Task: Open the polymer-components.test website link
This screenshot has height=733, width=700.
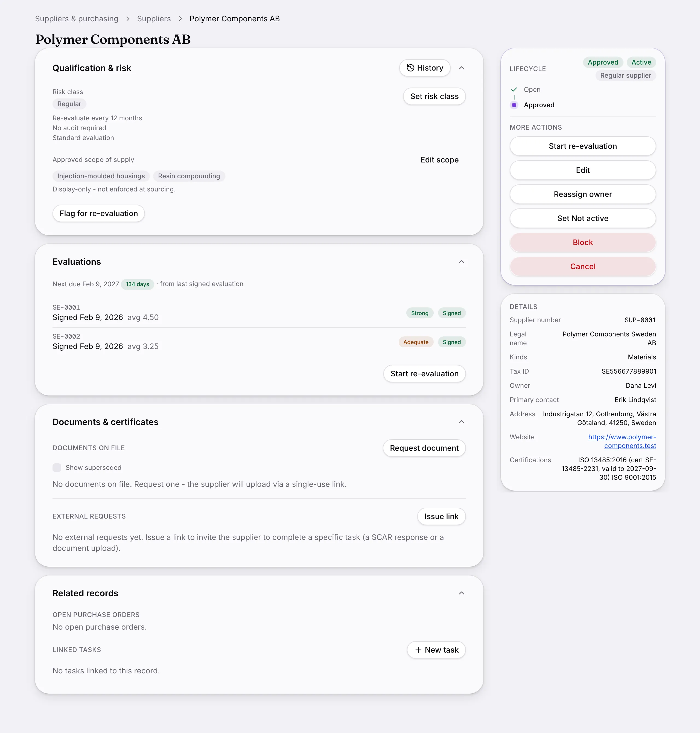Action: [x=622, y=441]
